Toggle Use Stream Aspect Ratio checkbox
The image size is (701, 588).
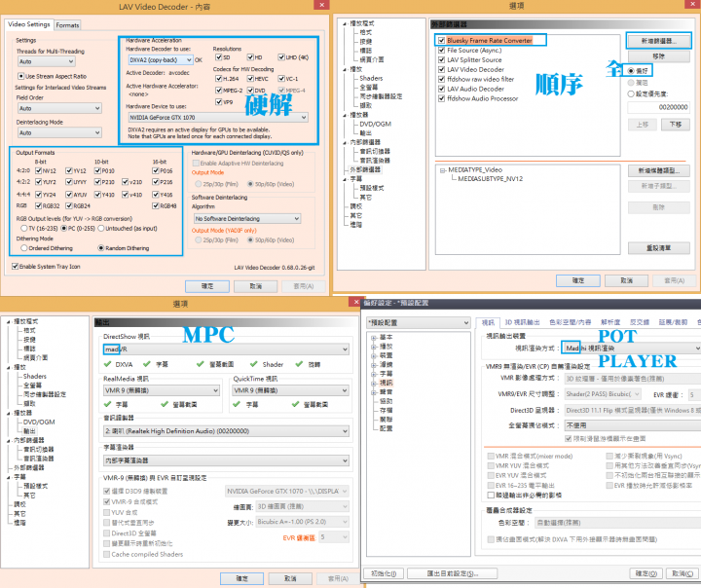20,76
